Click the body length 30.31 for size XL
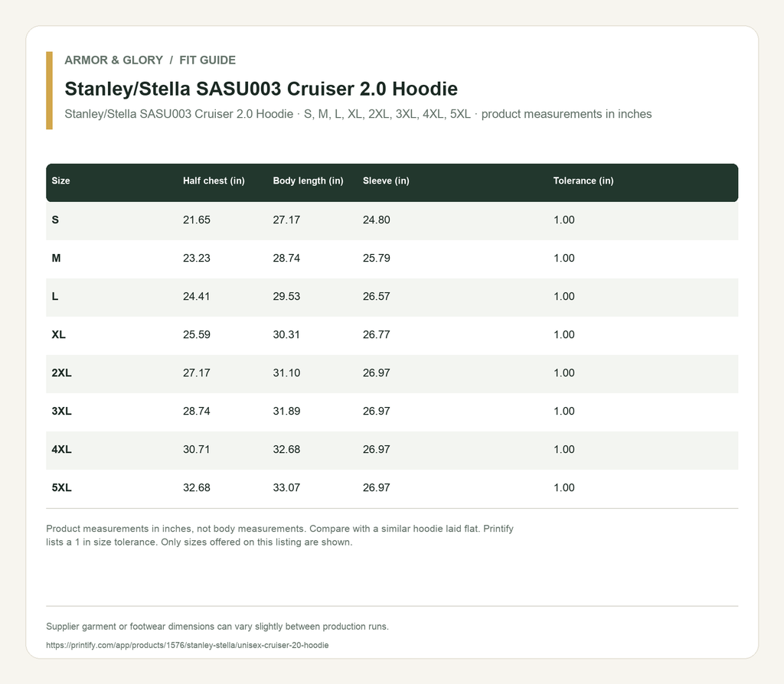The image size is (784, 684). click(x=286, y=335)
